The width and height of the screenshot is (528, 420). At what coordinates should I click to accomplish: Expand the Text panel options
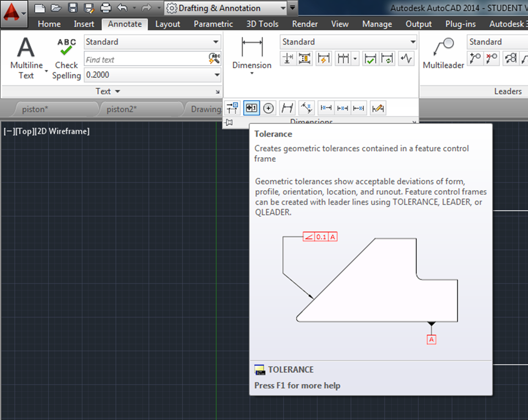click(108, 91)
